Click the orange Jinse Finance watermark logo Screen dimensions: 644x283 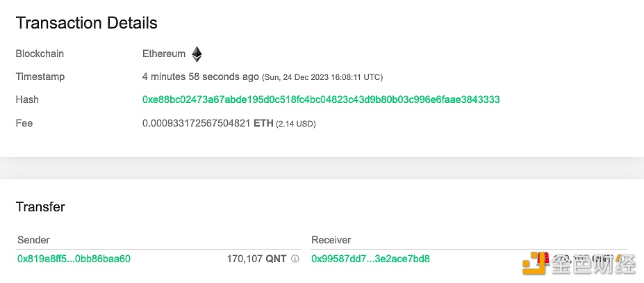tap(536, 264)
